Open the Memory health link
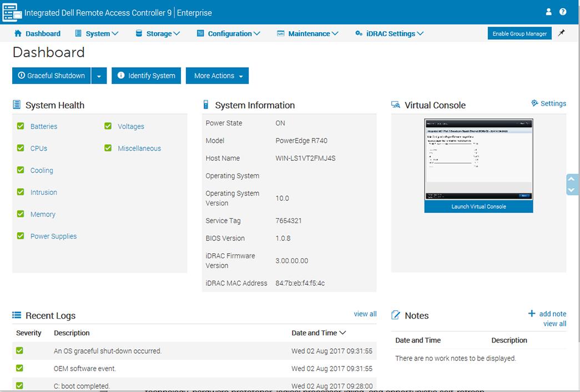 point(43,214)
